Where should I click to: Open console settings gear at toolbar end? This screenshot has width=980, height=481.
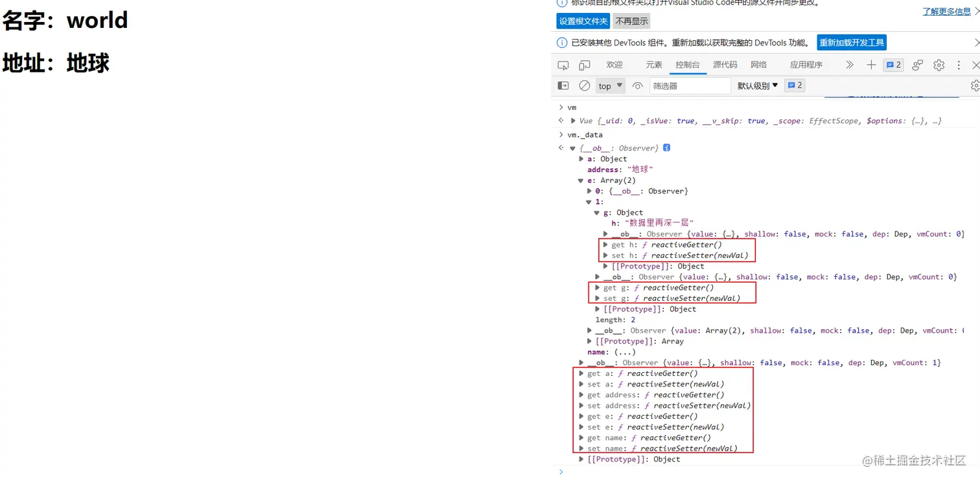point(975,86)
